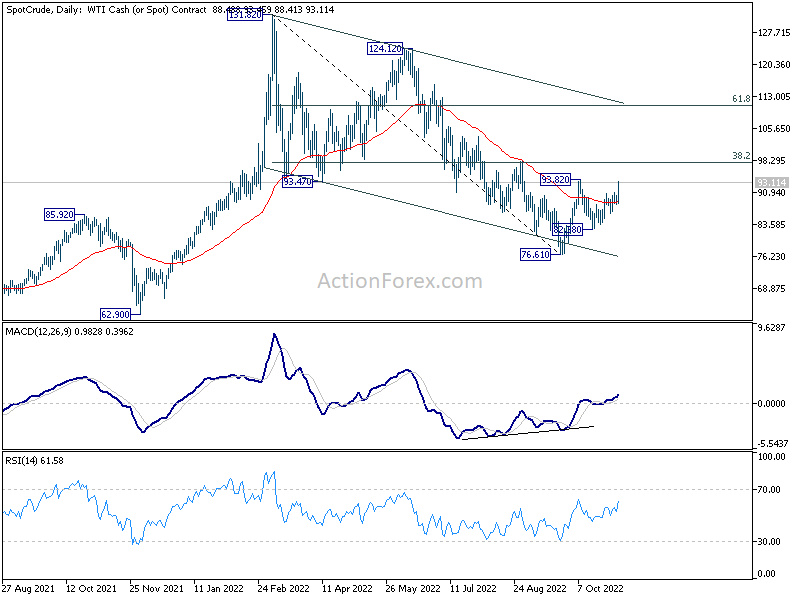Click the 24 Feb 2022 date label

[x=284, y=589]
